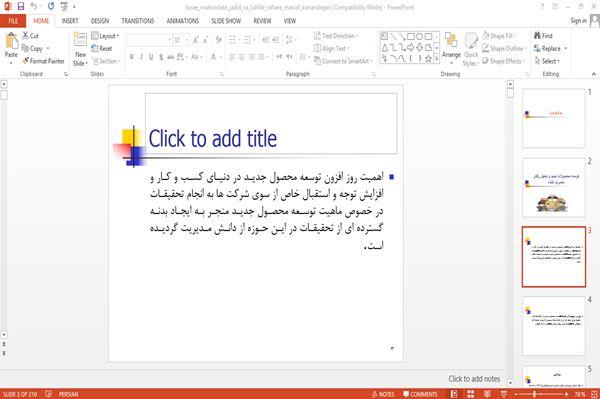This screenshot has height=399, width=600.
Task: Open Reading View from status bar
Action: point(487,394)
